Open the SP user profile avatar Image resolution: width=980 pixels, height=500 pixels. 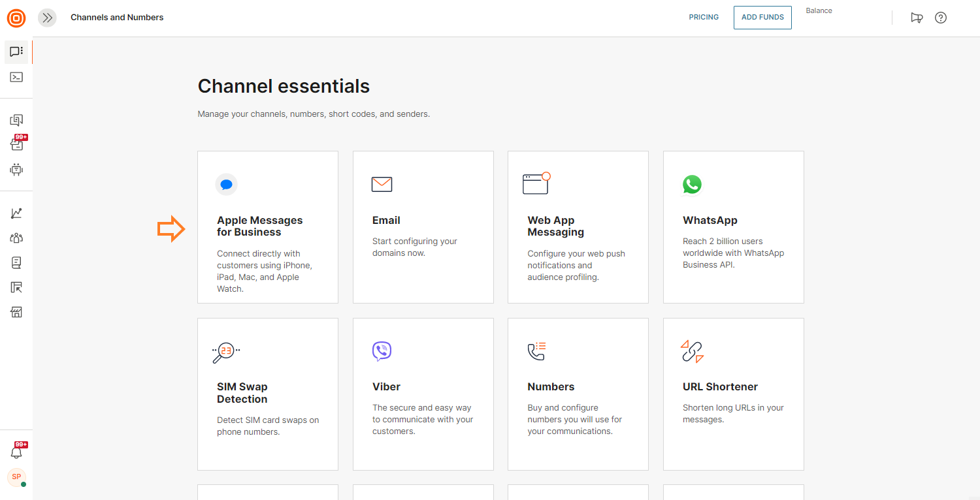coord(16,477)
